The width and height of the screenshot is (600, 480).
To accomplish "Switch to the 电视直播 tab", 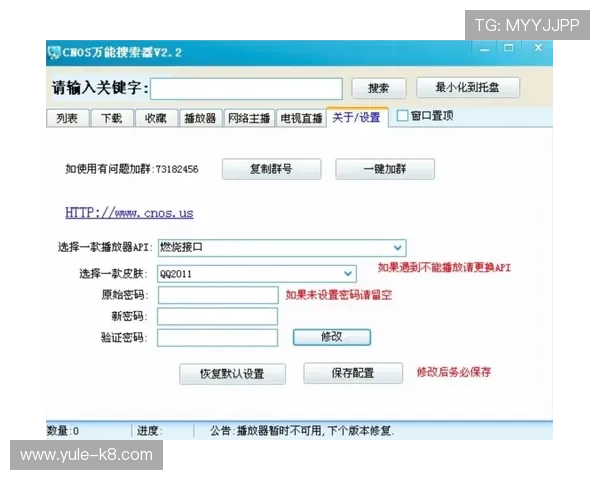I will (x=301, y=118).
